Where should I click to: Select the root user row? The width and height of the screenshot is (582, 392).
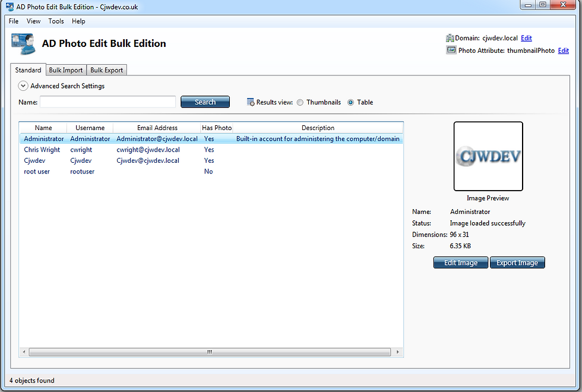tap(211, 172)
